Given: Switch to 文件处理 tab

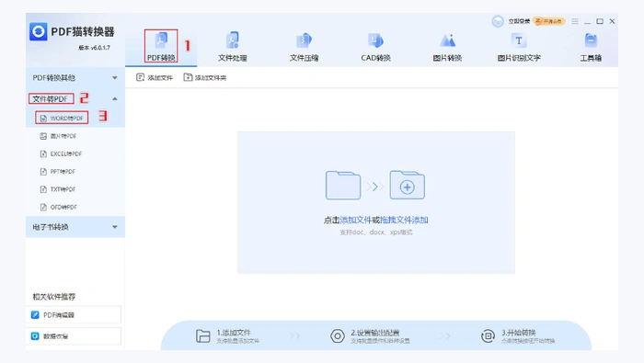Looking at the screenshot, I should [233, 46].
